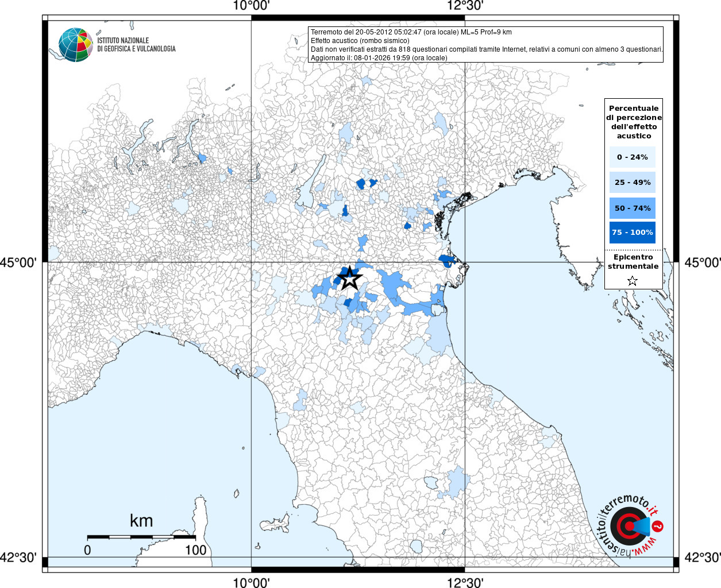Click the INGV globe logo

[x=76, y=45]
